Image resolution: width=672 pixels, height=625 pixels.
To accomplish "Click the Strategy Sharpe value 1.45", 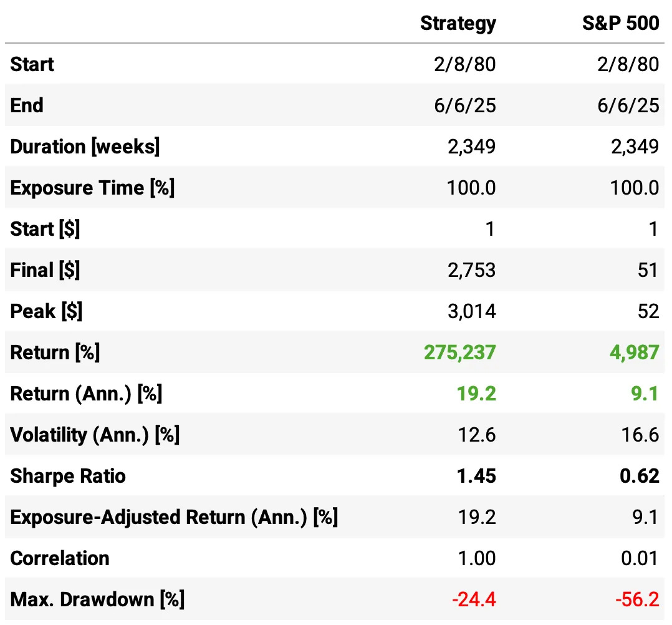I will pyautogui.click(x=475, y=476).
